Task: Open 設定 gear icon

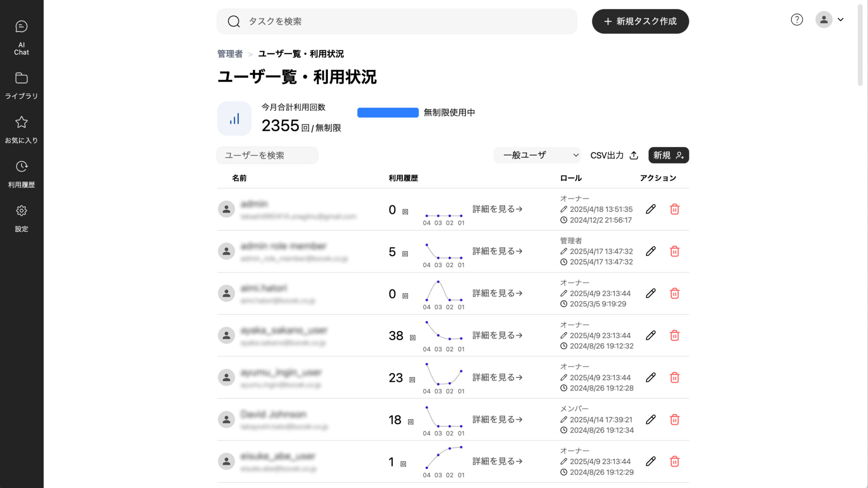Action: (21, 211)
